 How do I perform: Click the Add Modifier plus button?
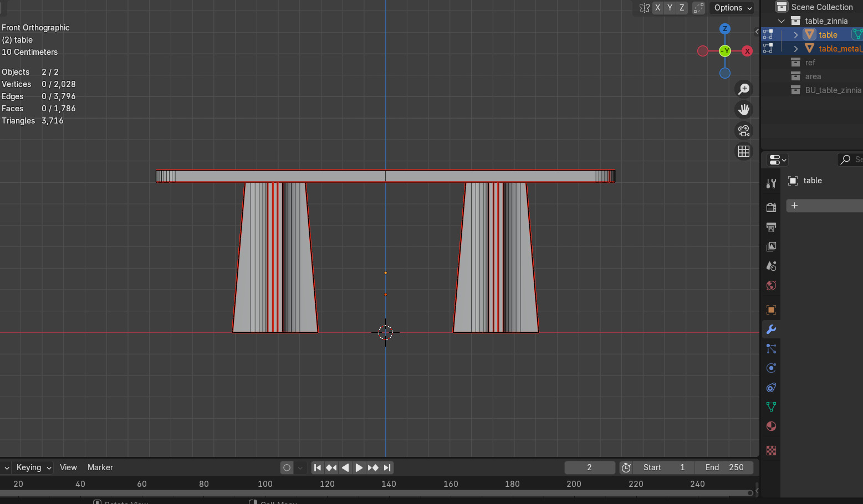(x=824, y=205)
